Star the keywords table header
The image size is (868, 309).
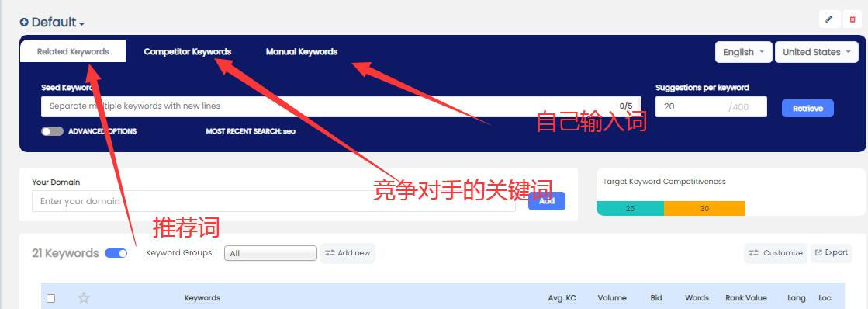[x=84, y=298]
